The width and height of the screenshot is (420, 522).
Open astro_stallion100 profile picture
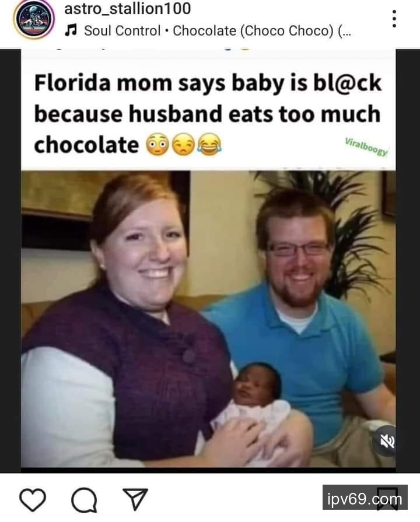(34, 19)
